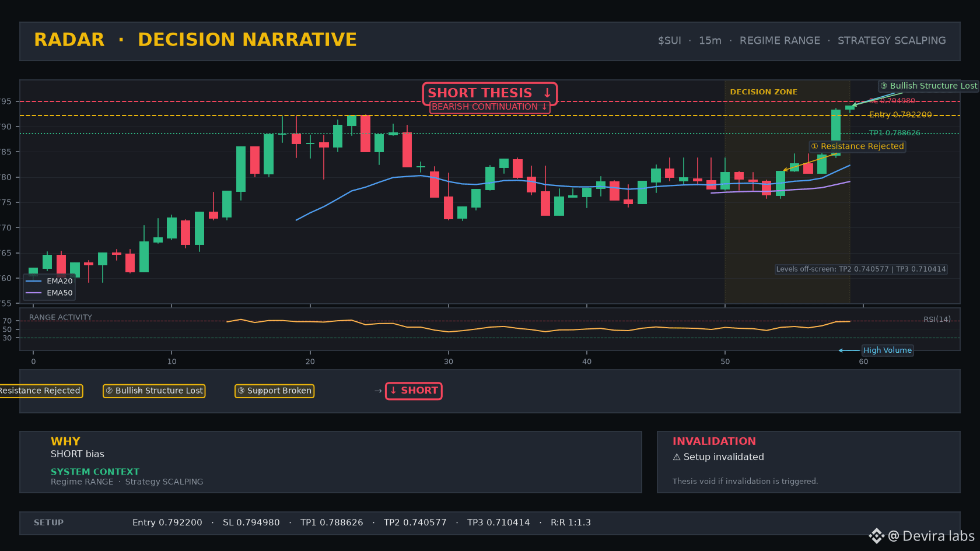Click the red SHORT verdict badge

(414, 391)
